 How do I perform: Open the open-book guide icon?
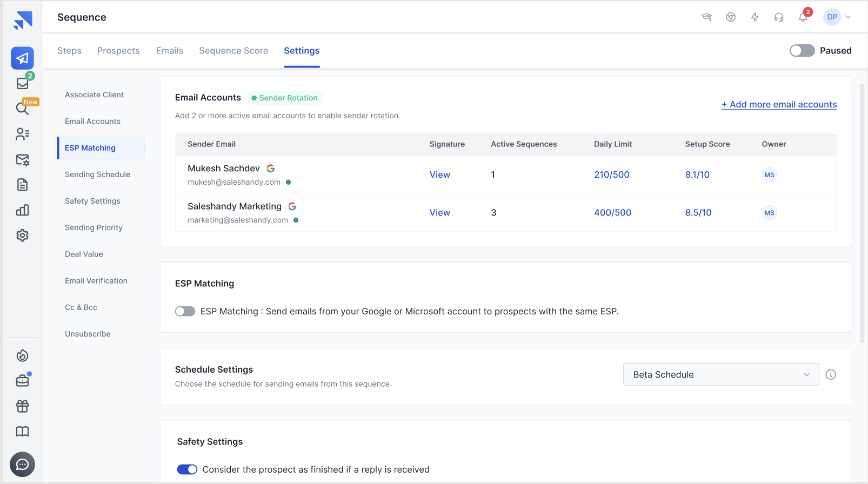(22, 432)
